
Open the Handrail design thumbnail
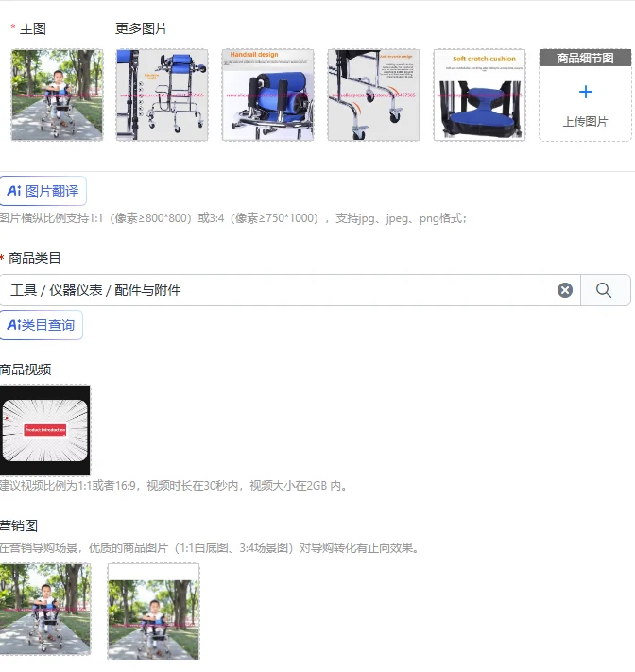[x=267, y=95]
